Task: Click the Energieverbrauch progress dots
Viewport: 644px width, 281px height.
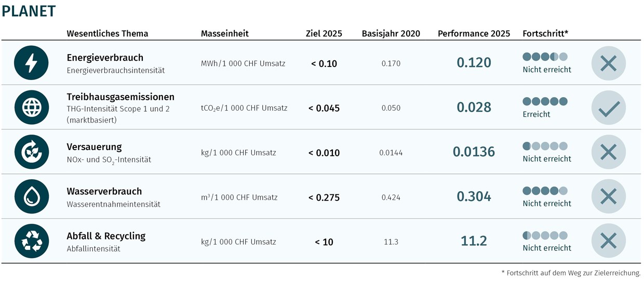Action: (x=545, y=57)
